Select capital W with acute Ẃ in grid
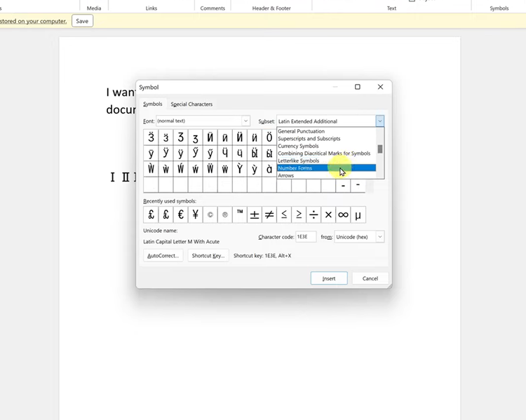The height and width of the screenshot is (420, 526). coord(180,169)
